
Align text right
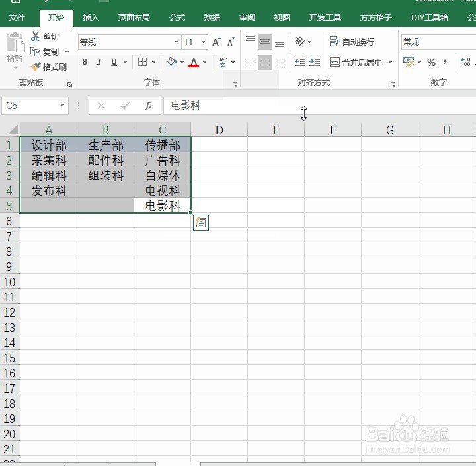(280, 62)
